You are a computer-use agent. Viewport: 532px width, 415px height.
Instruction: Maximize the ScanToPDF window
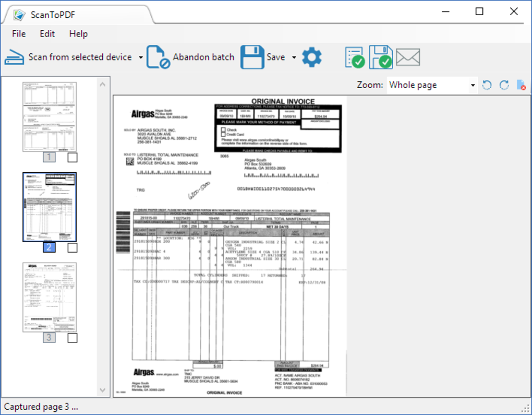click(479, 11)
